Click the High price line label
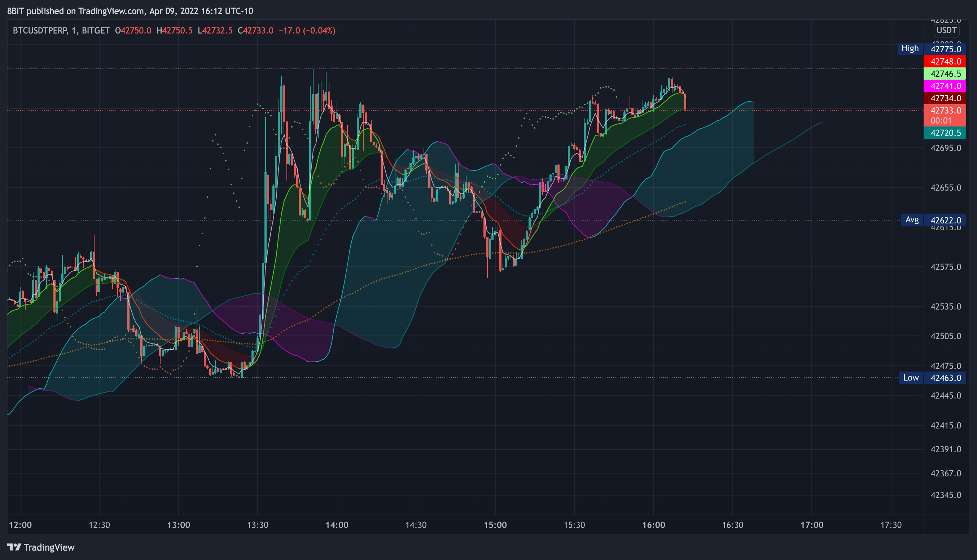The width and height of the screenshot is (977, 560). pos(910,48)
